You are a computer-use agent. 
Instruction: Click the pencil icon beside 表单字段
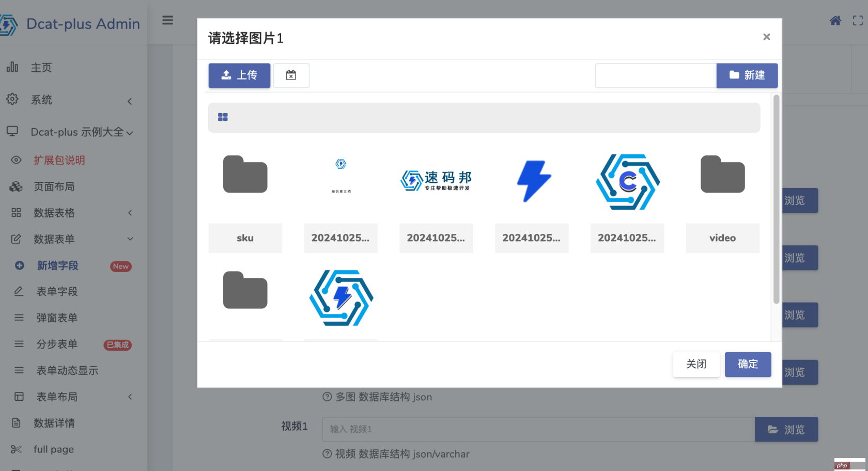point(19,291)
